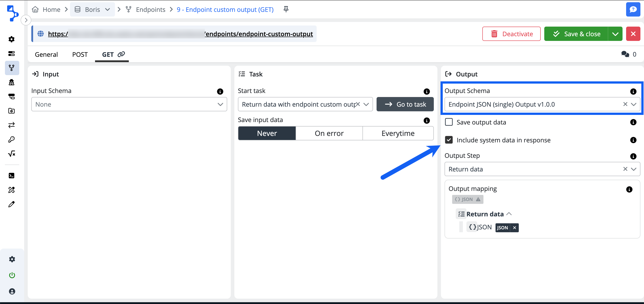Click the Go to task button
The height and width of the screenshot is (304, 644).
pos(405,104)
